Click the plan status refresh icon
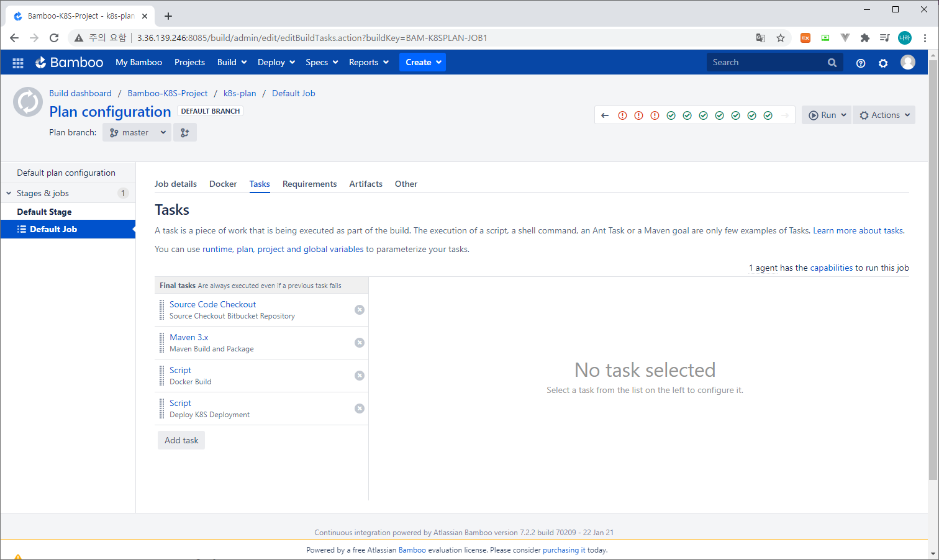Image resolution: width=939 pixels, height=560 pixels. tap(28, 102)
